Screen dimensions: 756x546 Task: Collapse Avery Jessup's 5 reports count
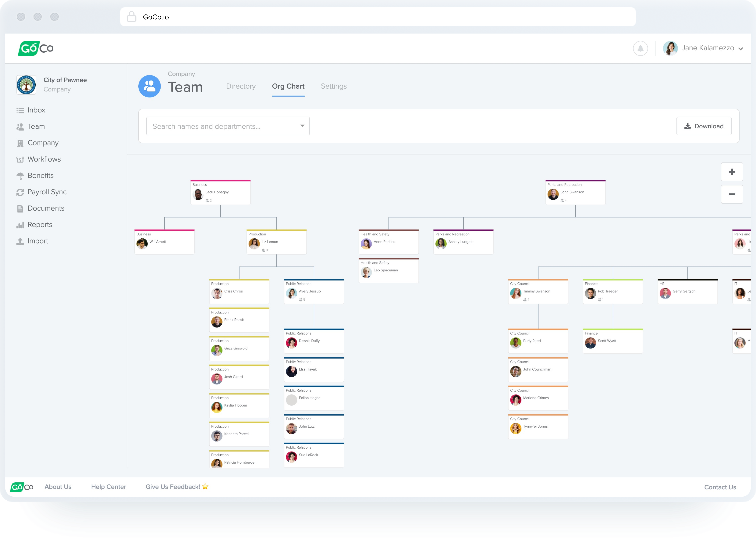[302, 300]
